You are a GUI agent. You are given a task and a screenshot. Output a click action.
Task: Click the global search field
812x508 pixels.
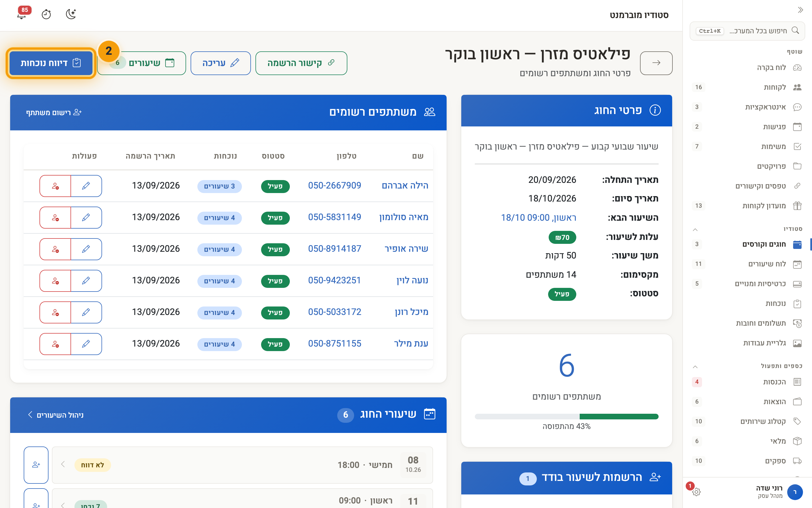click(x=747, y=31)
